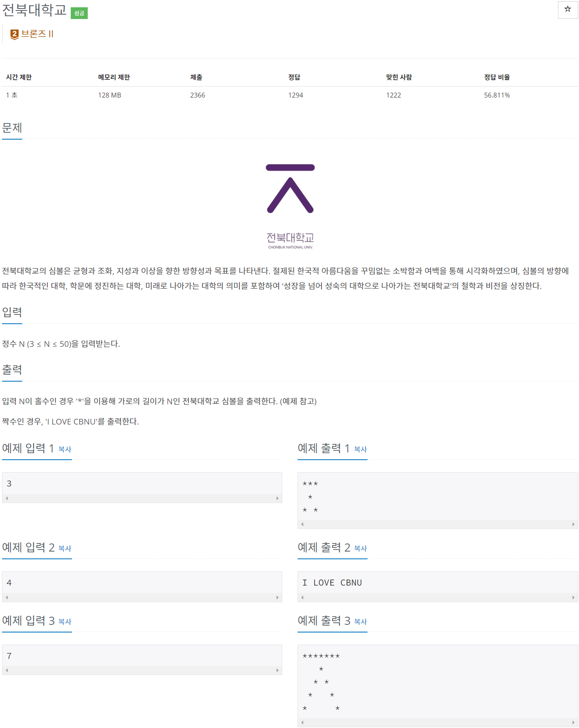Screen dimensions: 579x728
Task: Click left scroll arrow of example input 1
Action: tap(7, 499)
